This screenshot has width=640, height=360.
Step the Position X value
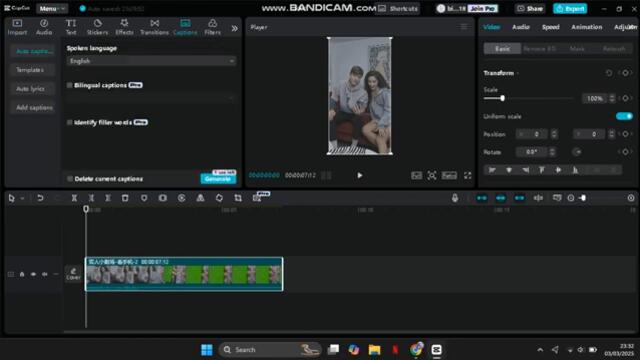coord(554,134)
